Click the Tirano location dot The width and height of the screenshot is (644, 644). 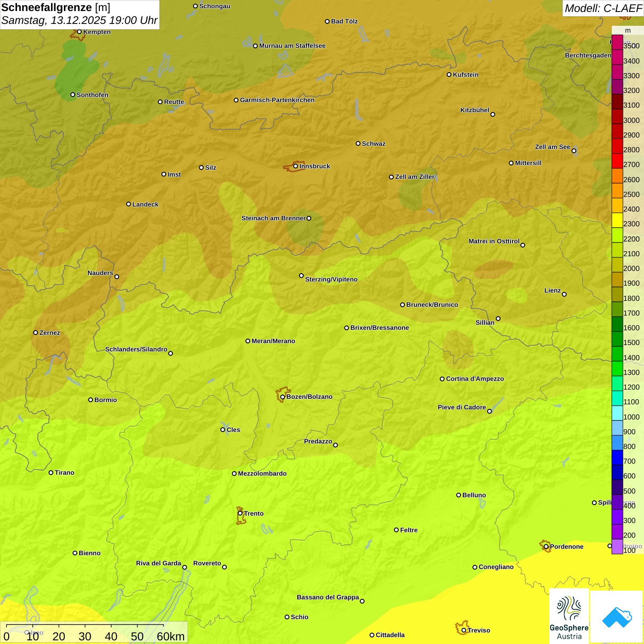click(51, 472)
